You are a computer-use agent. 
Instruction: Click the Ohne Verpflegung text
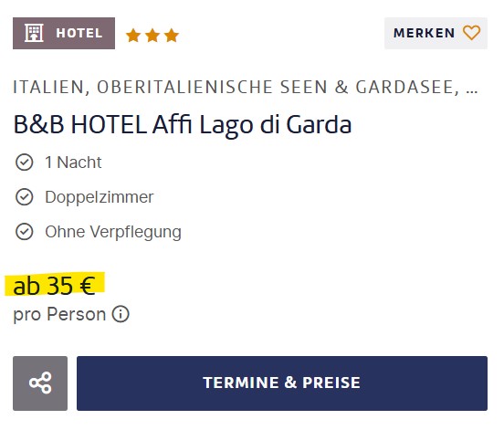pos(113,232)
